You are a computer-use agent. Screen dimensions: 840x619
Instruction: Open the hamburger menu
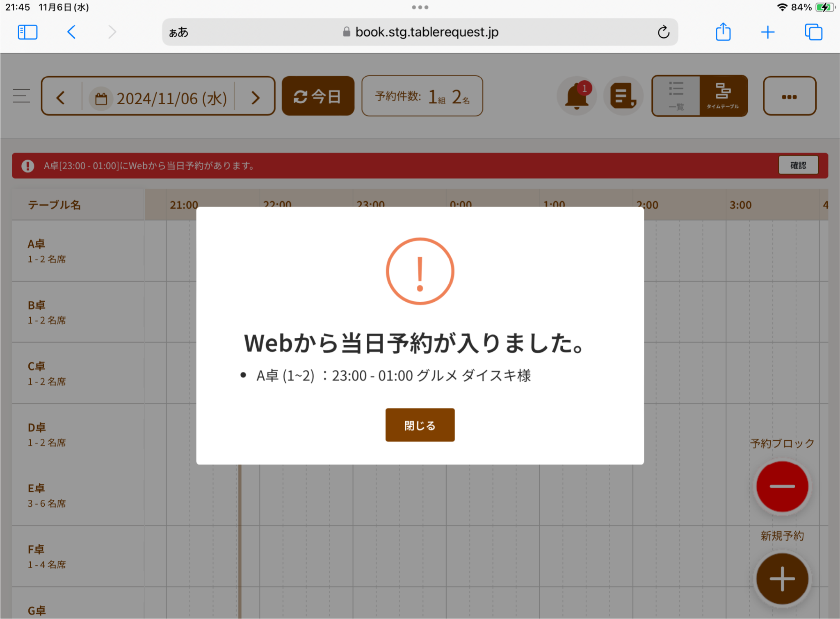click(21, 96)
